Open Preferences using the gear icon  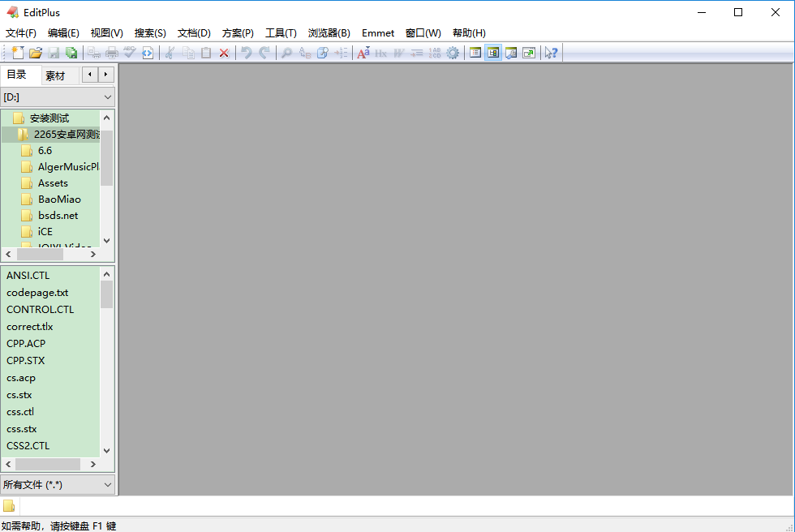point(451,52)
